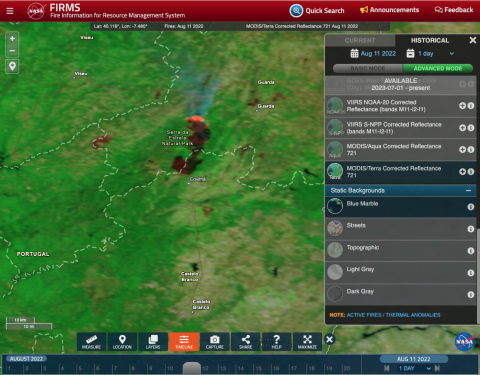The image size is (480, 375).
Task: Open the 1 day range dropdown in panel
Action: tap(436, 54)
